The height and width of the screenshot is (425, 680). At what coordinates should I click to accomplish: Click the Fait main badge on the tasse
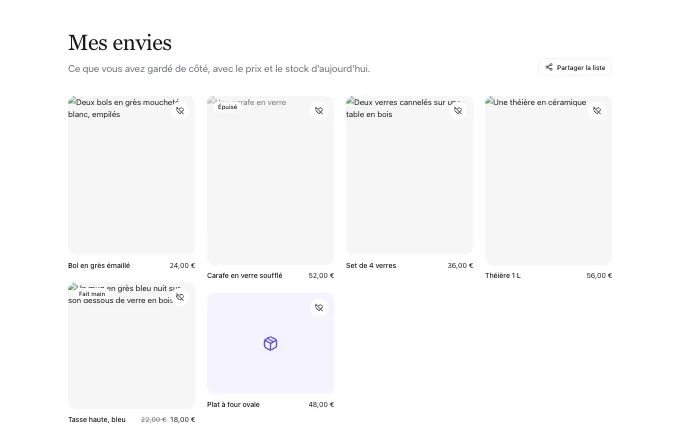[x=92, y=294]
